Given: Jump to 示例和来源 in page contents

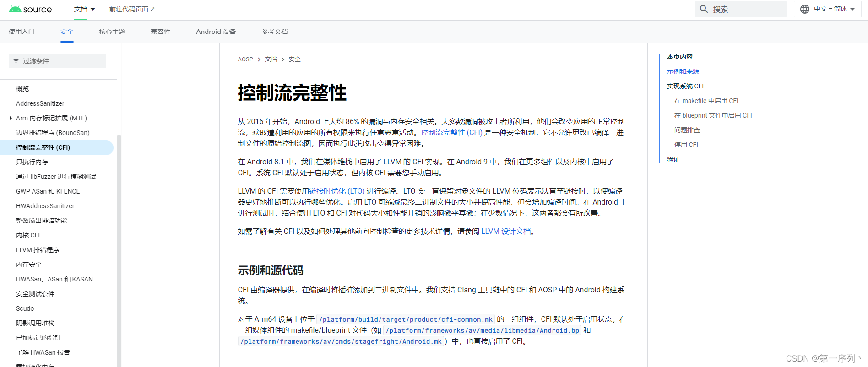Looking at the screenshot, I should [683, 71].
